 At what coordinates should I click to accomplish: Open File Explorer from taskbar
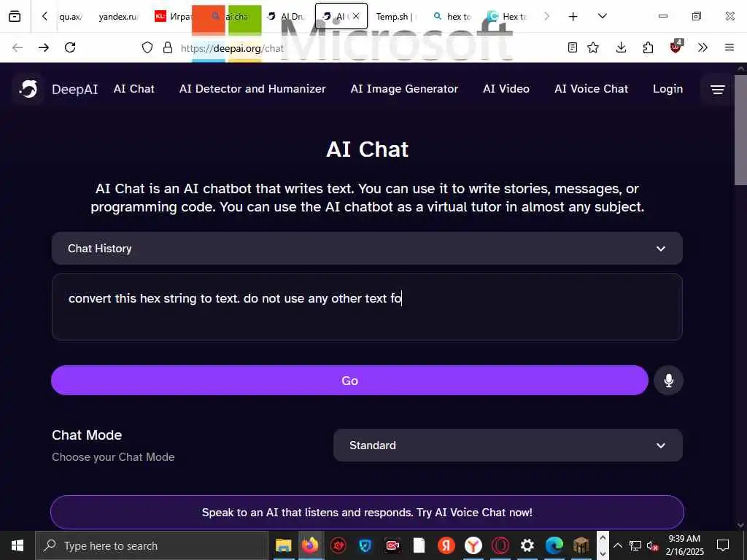tap(283, 545)
